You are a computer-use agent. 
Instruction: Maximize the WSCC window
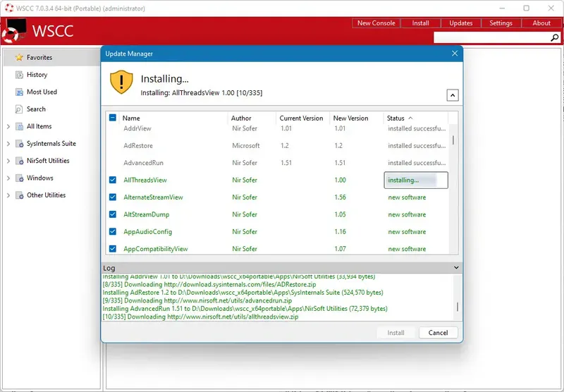pyautogui.click(x=526, y=8)
